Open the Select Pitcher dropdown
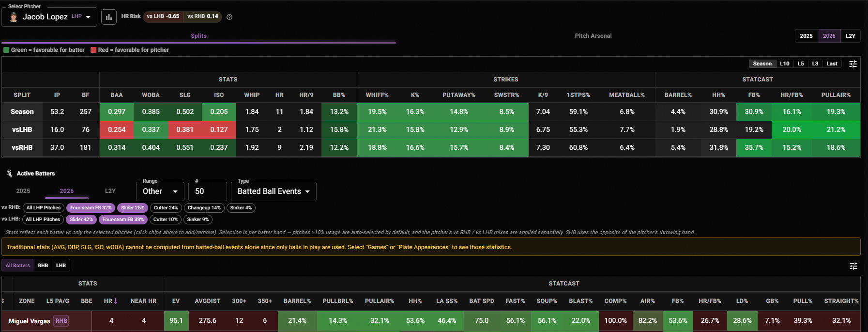The width and height of the screenshot is (868, 332). click(49, 17)
